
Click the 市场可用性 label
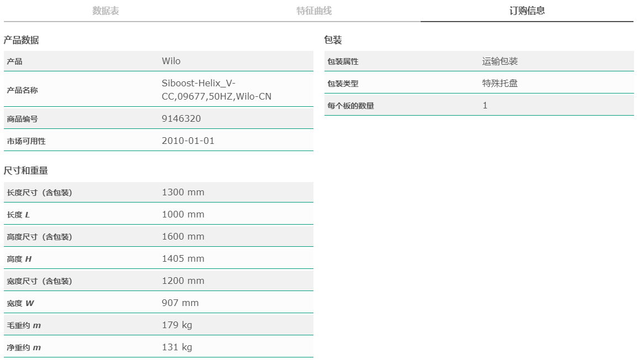coord(27,141)
